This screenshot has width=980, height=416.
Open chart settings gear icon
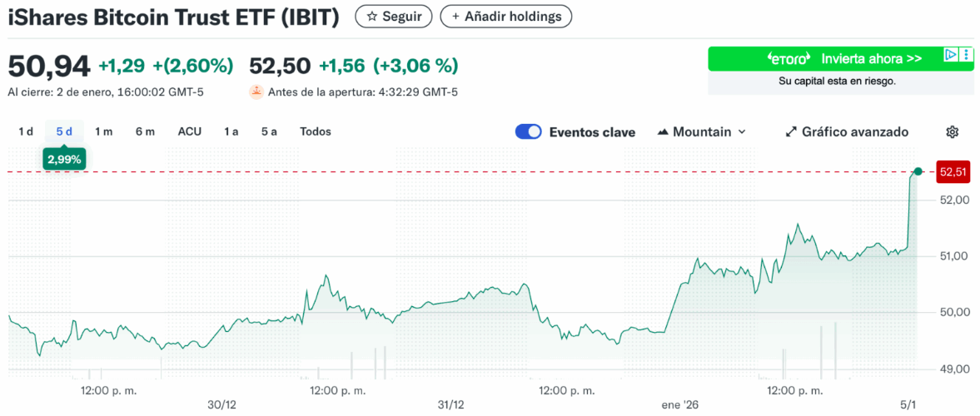tap(952, 131)
